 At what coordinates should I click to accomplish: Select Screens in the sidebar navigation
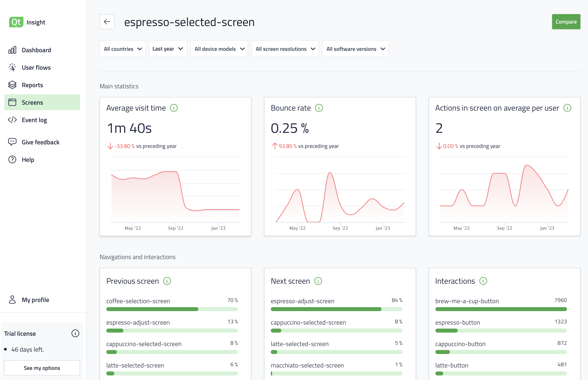[32, 102]
